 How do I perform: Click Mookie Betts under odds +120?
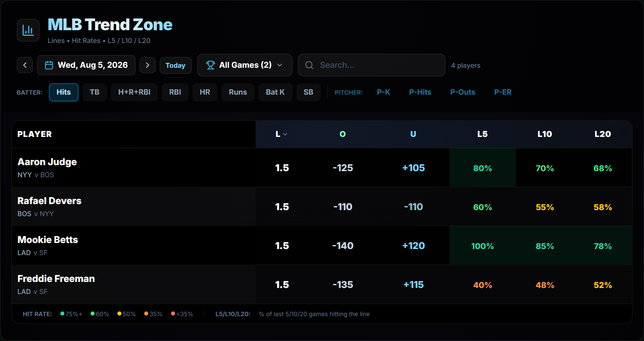pos(414,246)
